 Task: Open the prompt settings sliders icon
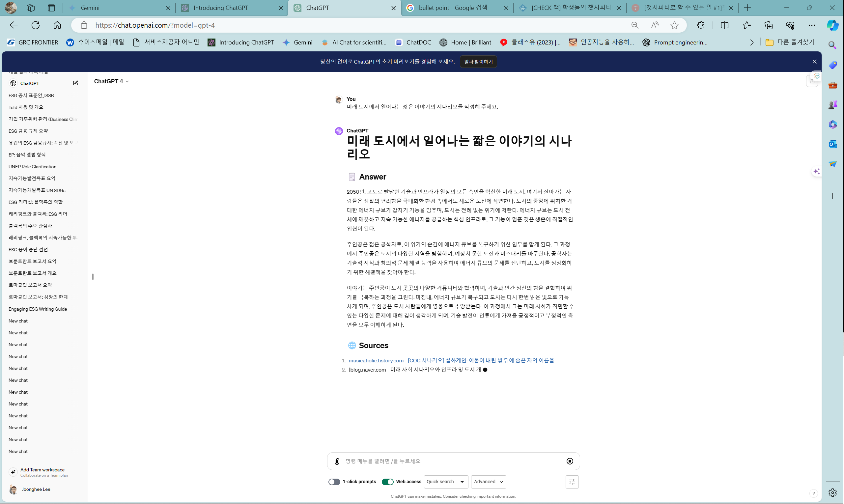pyautogui.click(x=572, y=482)
